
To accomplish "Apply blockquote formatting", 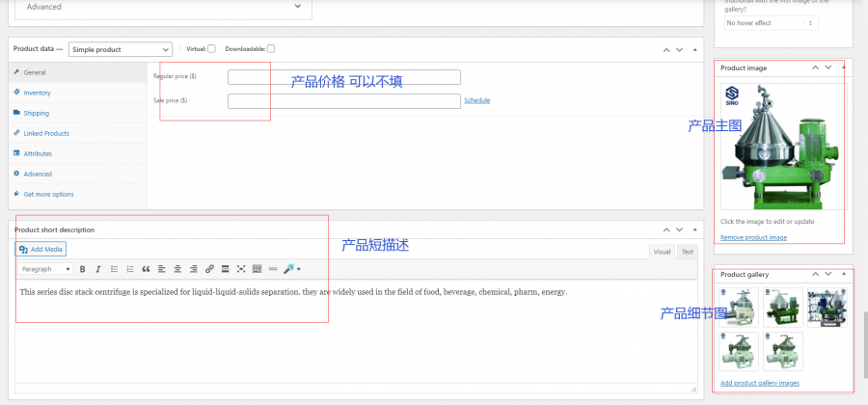I will [x=147, y=269].
